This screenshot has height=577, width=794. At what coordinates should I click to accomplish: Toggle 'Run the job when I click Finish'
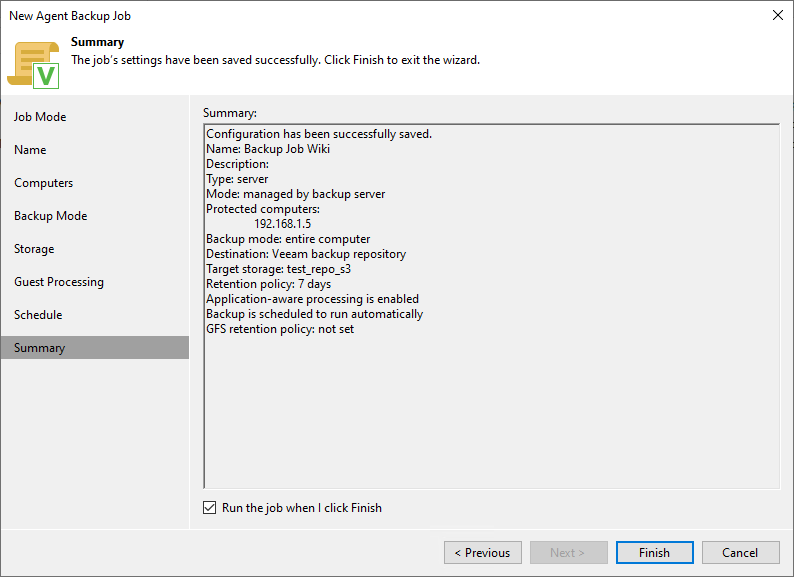pyautogui.click(x=209, y=508)
